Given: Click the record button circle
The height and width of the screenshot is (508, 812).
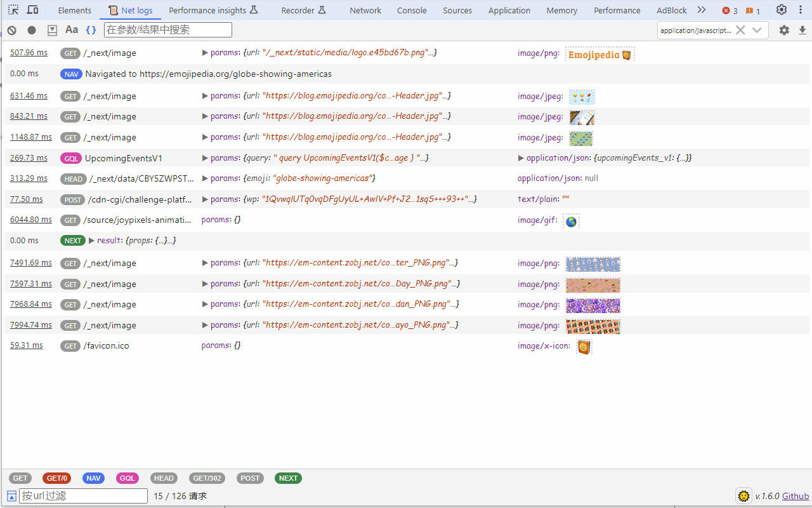Looking at the screenshot, I should tap(32, 30).
